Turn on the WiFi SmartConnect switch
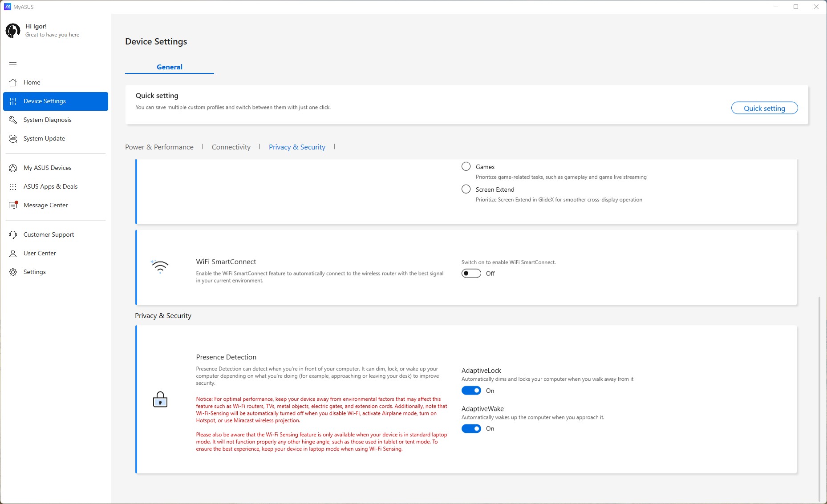 tap(471, 273)
